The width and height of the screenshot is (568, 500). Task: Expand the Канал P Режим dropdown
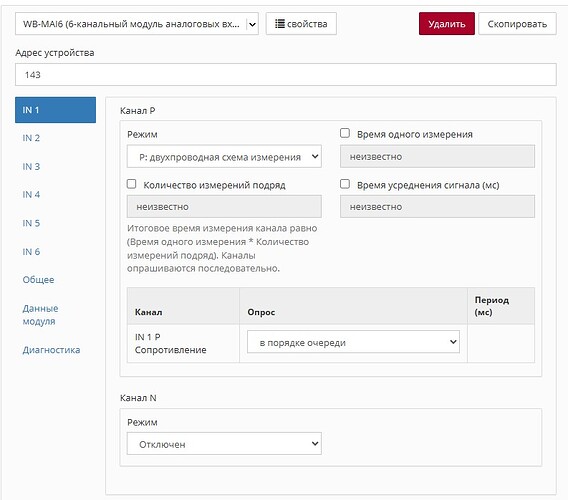224,157
